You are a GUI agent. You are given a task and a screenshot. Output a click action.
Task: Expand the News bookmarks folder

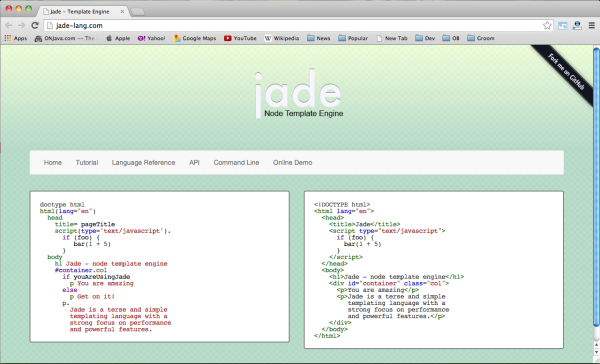(x=318, y=38)
